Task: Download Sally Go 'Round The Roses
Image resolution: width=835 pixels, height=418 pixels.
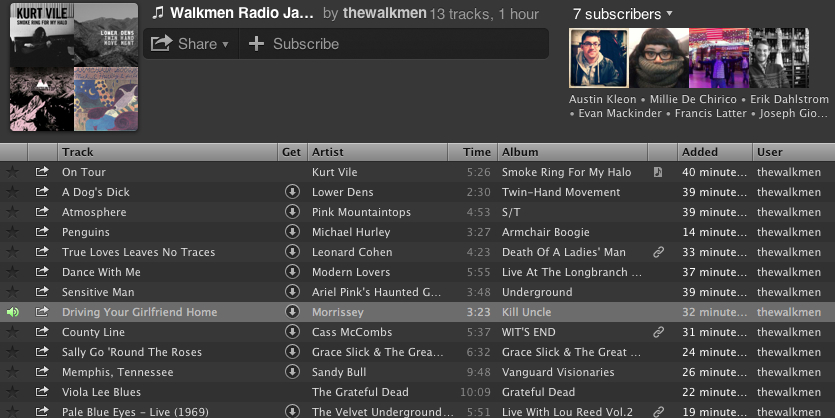Action: point(292,351)
